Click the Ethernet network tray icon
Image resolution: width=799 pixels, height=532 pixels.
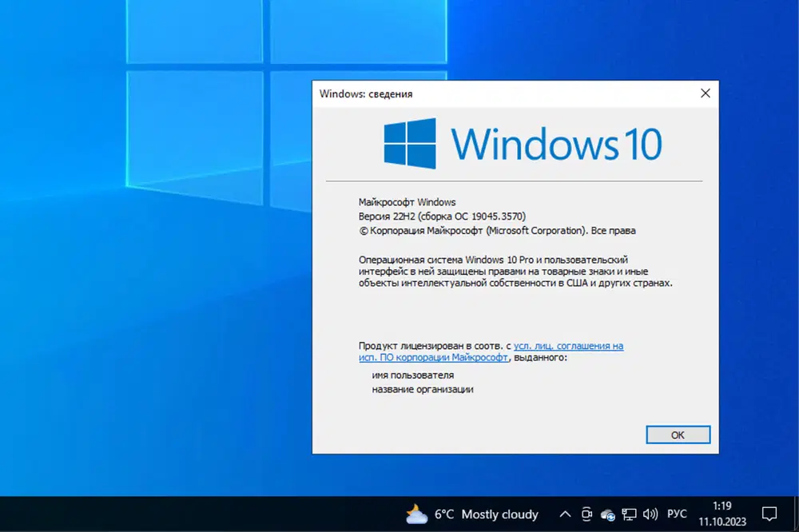629,514
